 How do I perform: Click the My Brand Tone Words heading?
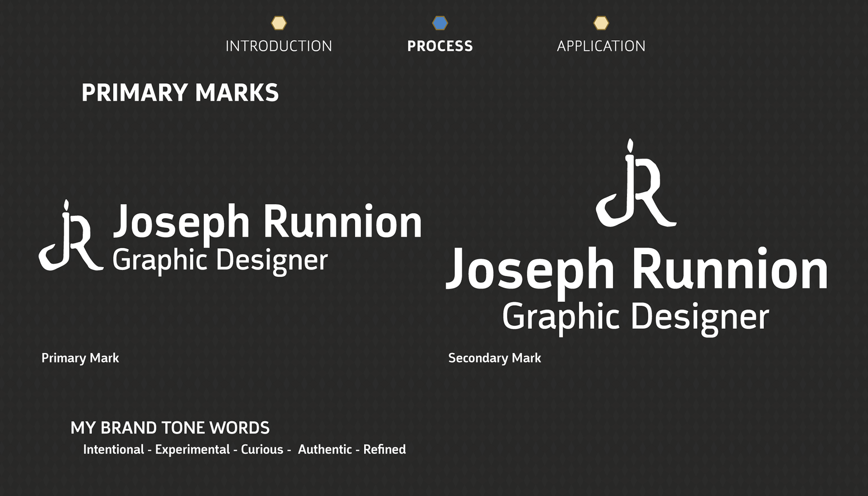170,428
